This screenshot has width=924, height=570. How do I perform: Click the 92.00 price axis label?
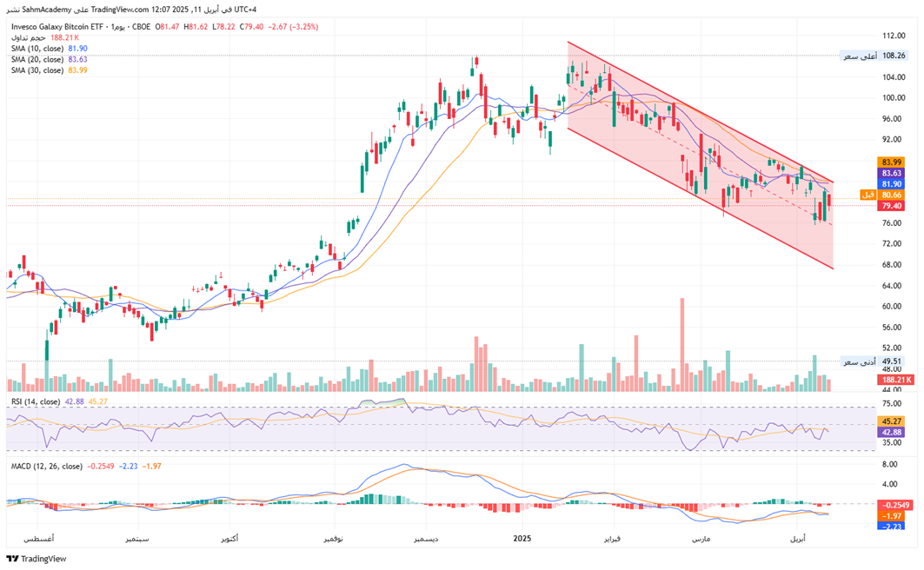pos(892,140)
